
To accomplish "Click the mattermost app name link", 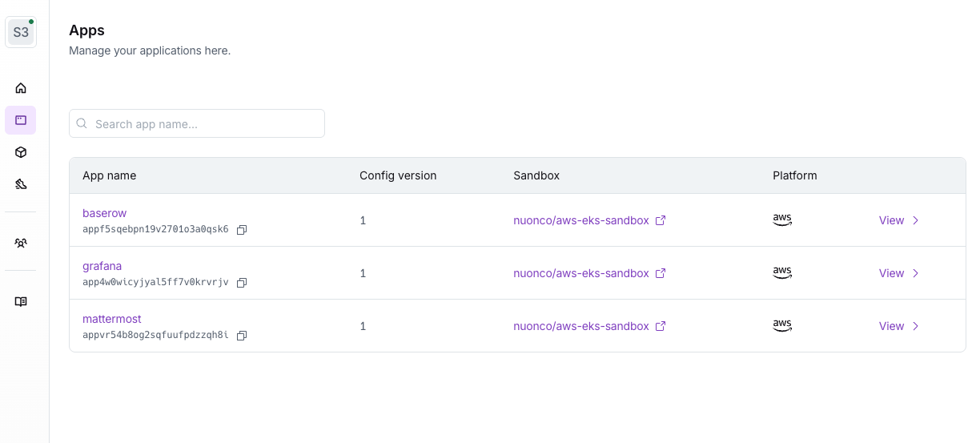I will (111, 319).
